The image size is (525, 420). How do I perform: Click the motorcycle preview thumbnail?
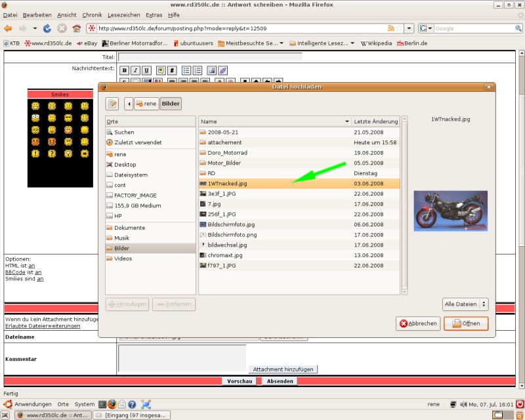tap(450, 210)
